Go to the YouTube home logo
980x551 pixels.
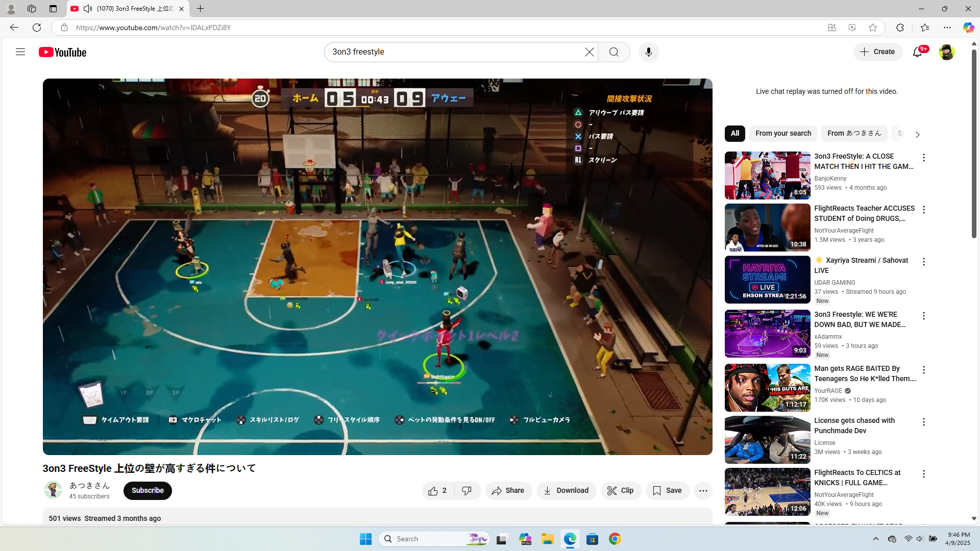point(63,52)
